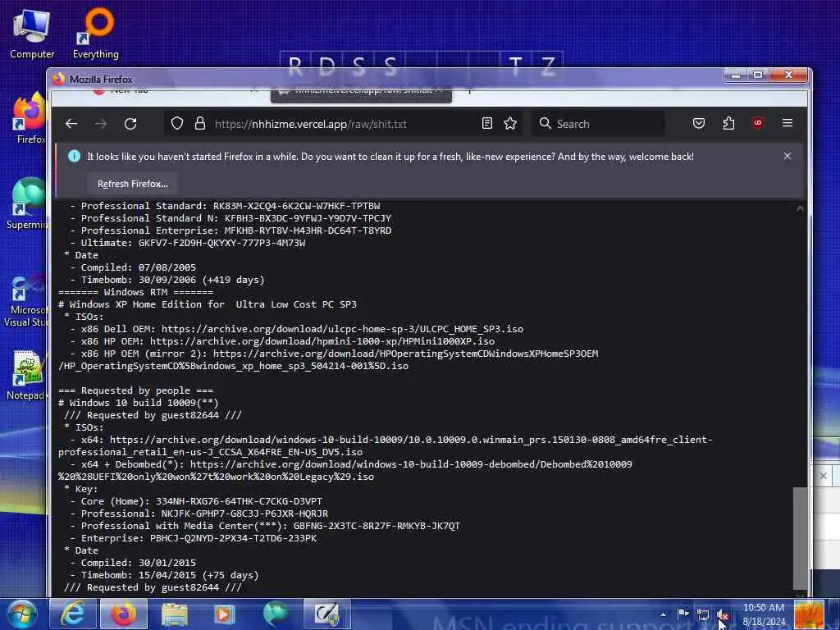The height and width of the screenshot is (630, 840).
Task: Open the Notepad++ desktop shortcut
Action: coord(27,376)
